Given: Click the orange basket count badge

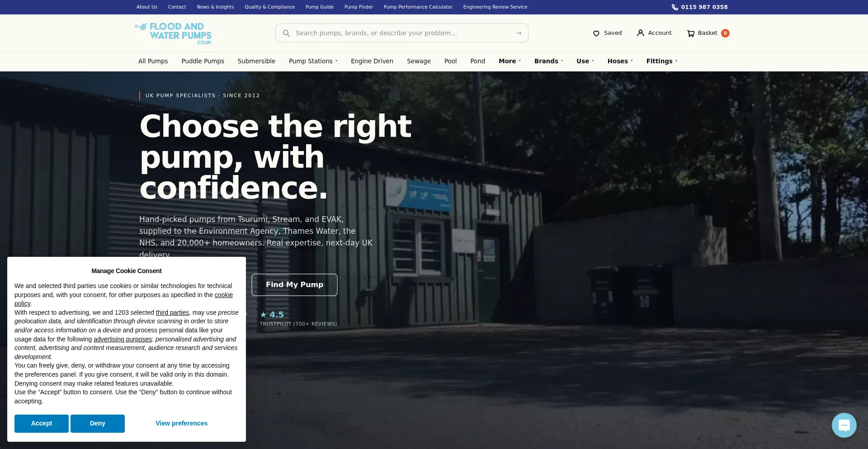Looking at the screenshot, I should [725, 33].
